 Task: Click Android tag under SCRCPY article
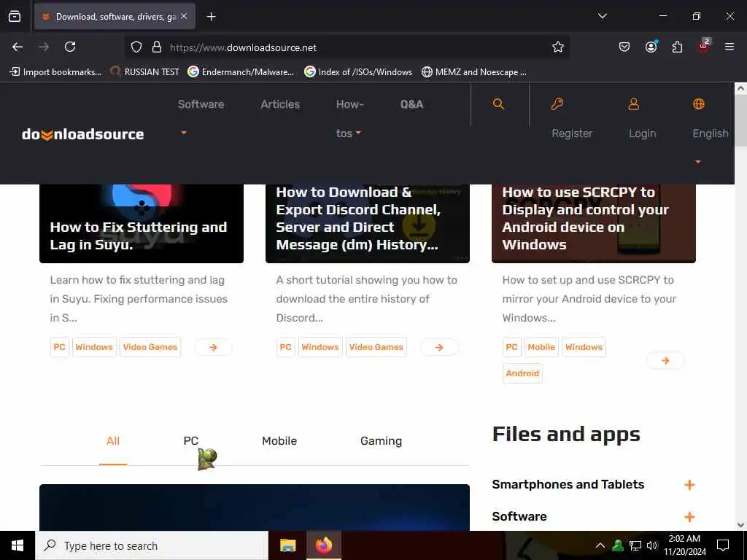522,373
